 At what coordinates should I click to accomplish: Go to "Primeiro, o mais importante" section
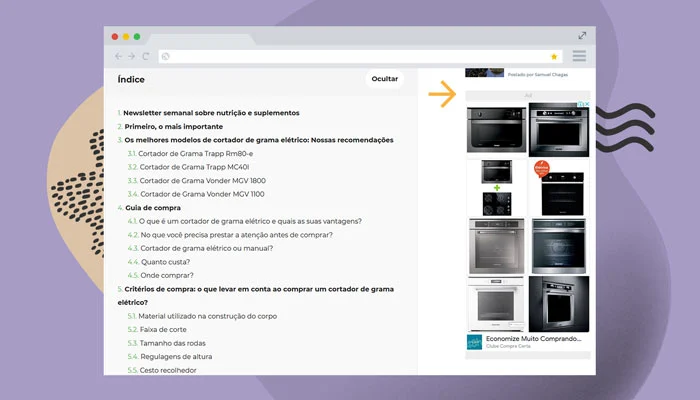[x=173, y=126]
